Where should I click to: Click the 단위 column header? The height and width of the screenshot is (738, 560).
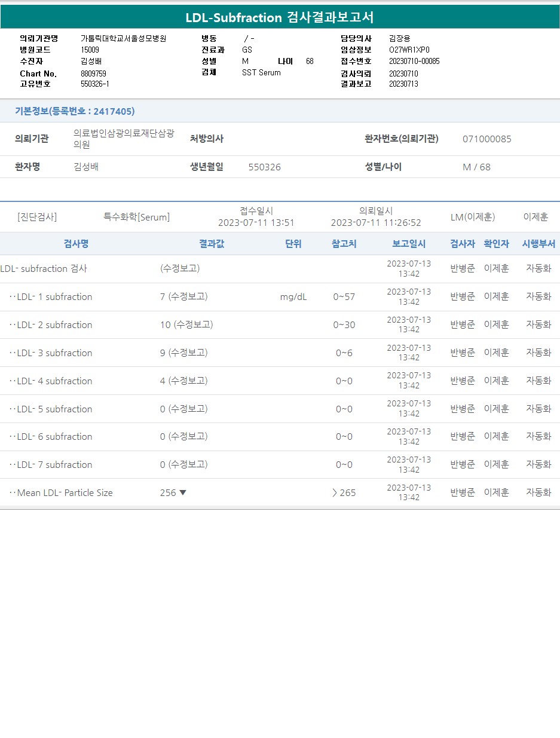[x=293, y=244]
